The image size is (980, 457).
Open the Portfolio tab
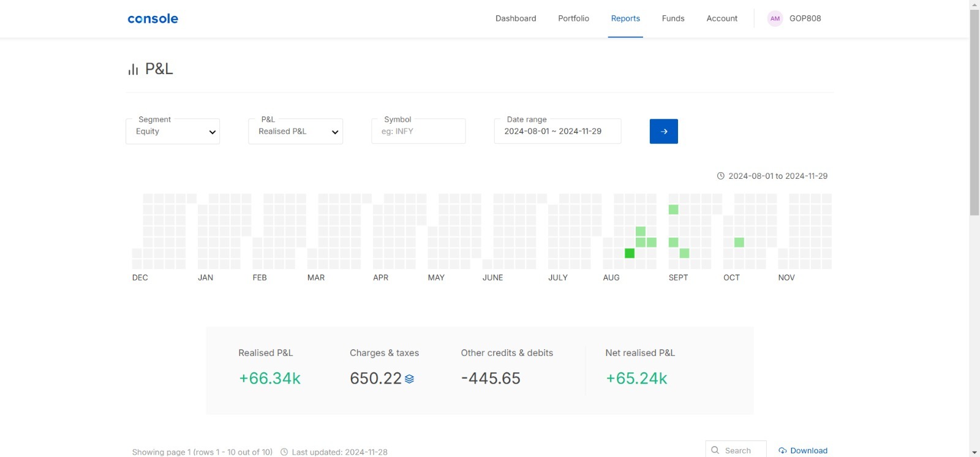click(573, 18)
